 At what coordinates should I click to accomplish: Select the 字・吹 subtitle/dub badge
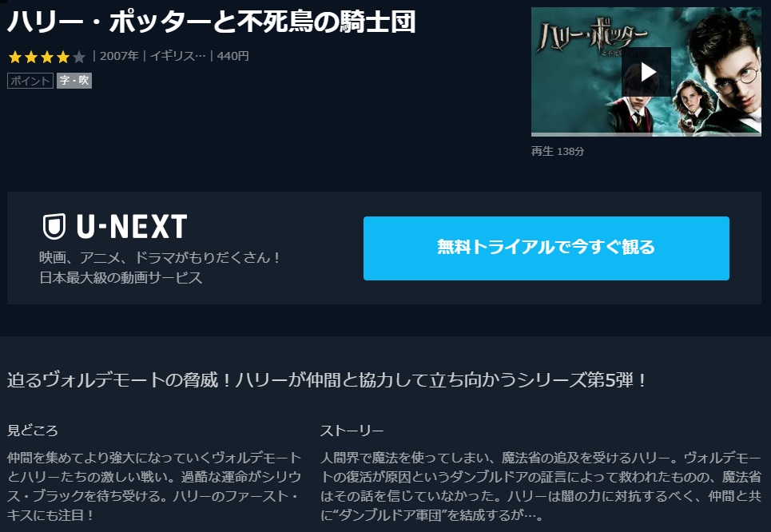(x=74, y=81)
